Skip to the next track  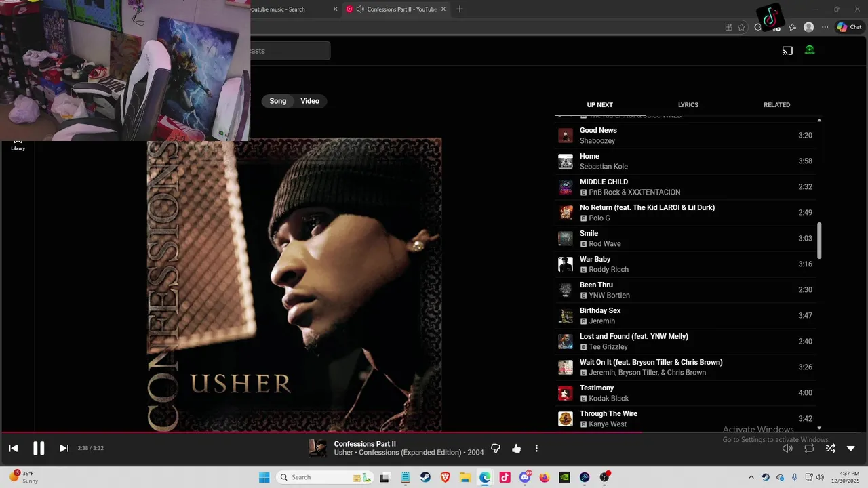pos(64,448)
